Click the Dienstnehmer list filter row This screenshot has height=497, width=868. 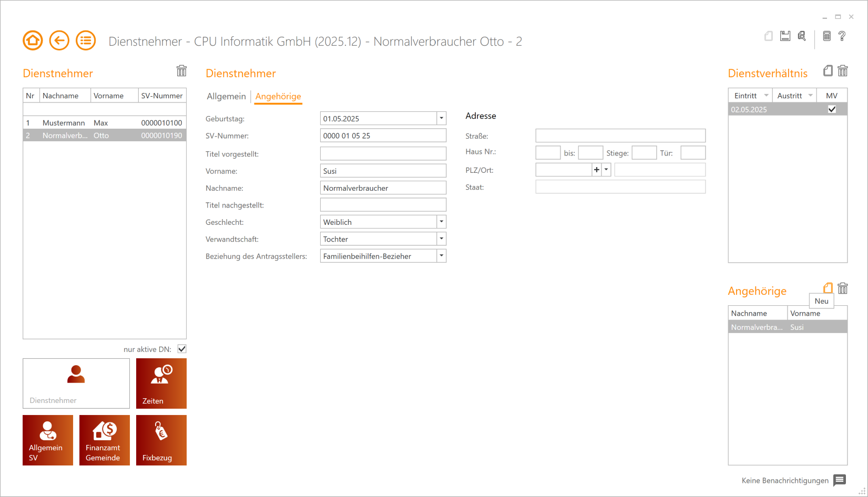105,109
